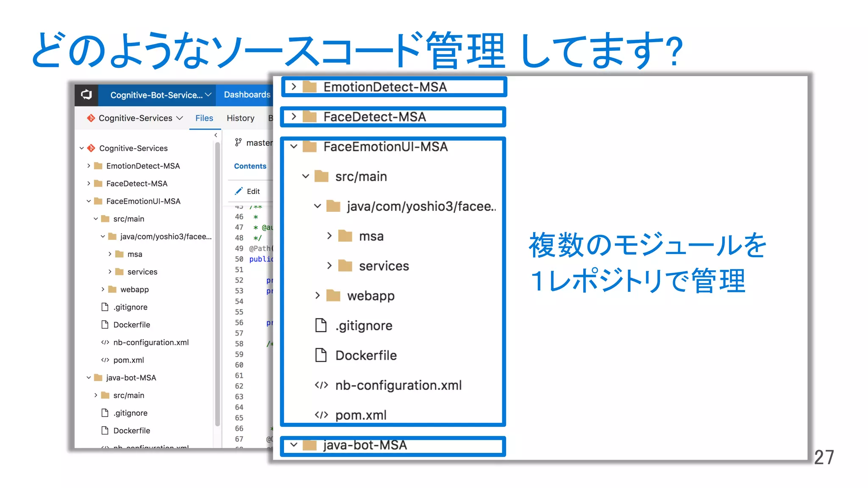The width and height of the screenshot is (868, 488).
Task: Click file icon of .gitignore under FaceEmotionUI-MSA, left tree
Action: point(105,307)
